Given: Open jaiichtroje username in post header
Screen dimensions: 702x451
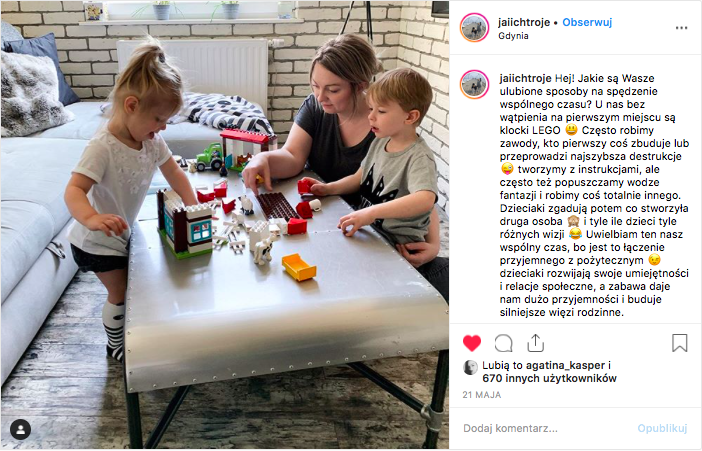Looking at the screenshot, I should pyautogui.click(x=523, y=22).
